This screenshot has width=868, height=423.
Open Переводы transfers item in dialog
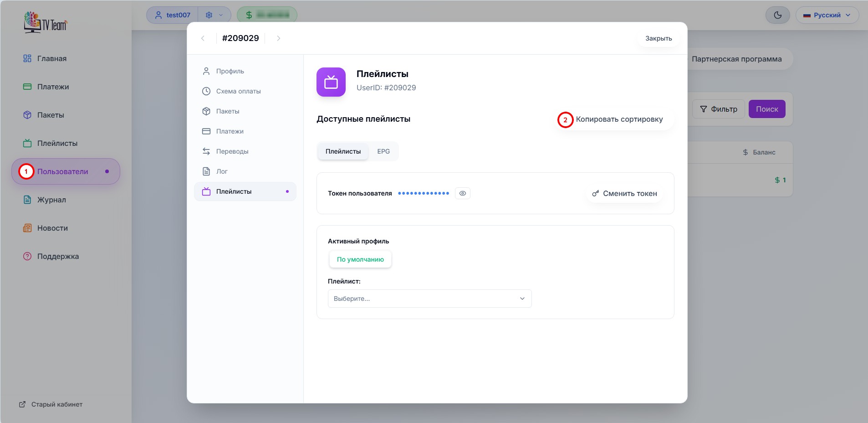pyautogui.click(x=232, y=151)
